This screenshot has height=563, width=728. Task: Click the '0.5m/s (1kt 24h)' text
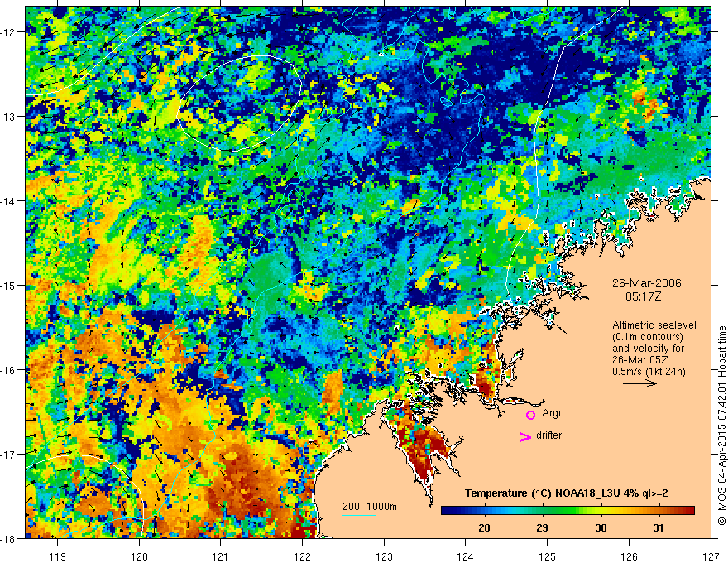tap(648, 372)
